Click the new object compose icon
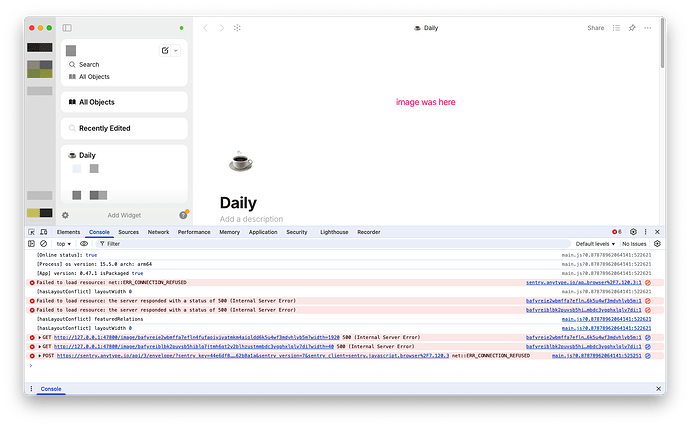This screenshot has height=426, width=690. [x=165, y=51]
